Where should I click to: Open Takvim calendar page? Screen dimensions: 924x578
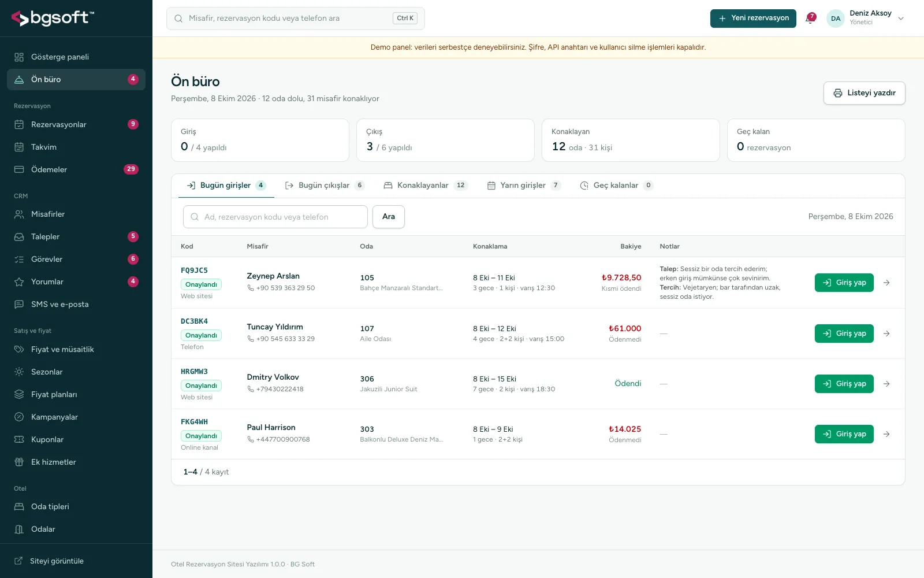click(x=76, y=147)
